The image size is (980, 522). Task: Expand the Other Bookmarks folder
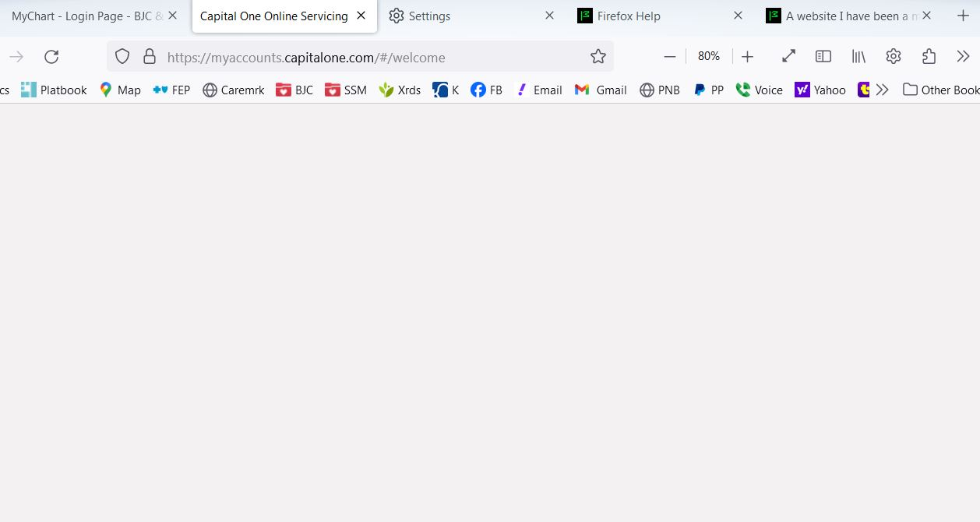coord(941,90)
